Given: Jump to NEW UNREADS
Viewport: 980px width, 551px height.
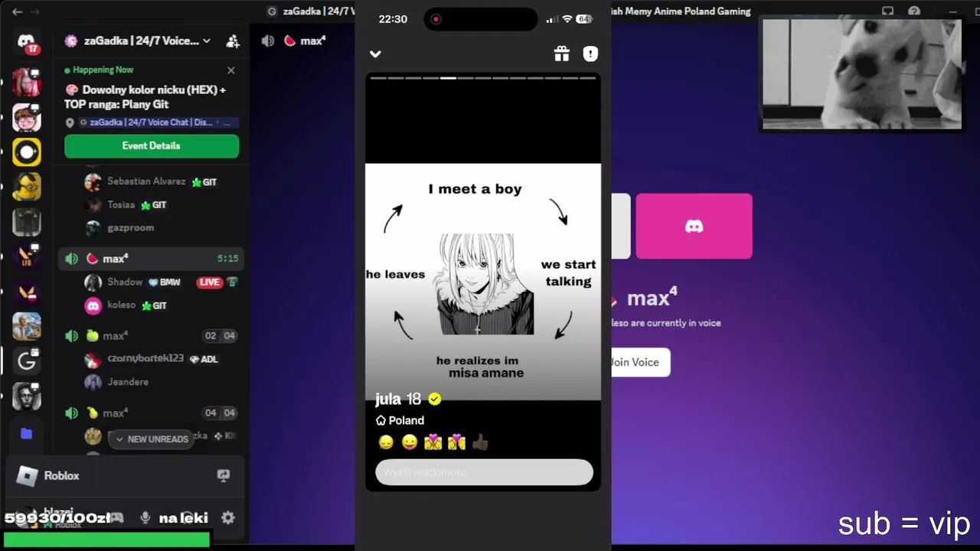Looking at the screenshot, I should pyautogui.click(x=152, y=439).
